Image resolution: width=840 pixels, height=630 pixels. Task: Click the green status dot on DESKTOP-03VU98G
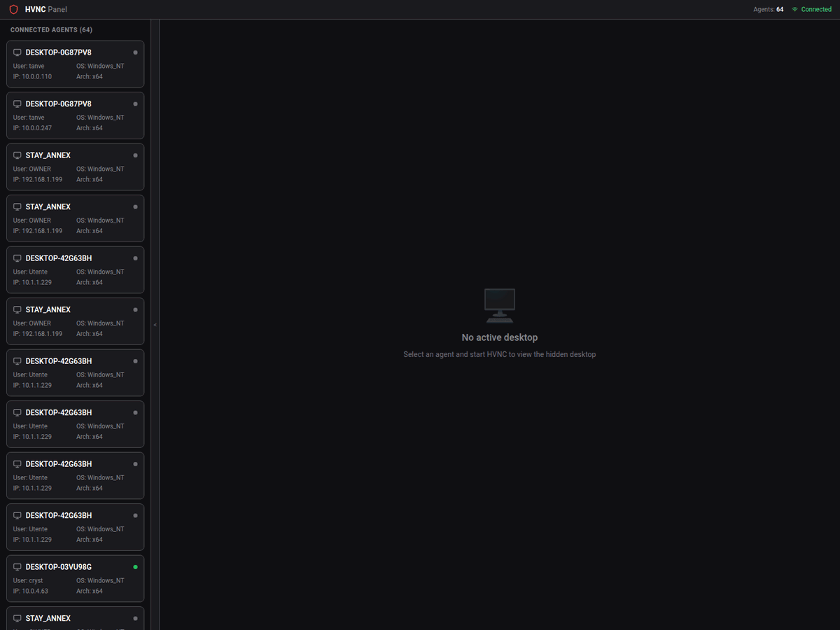[135, 567]
